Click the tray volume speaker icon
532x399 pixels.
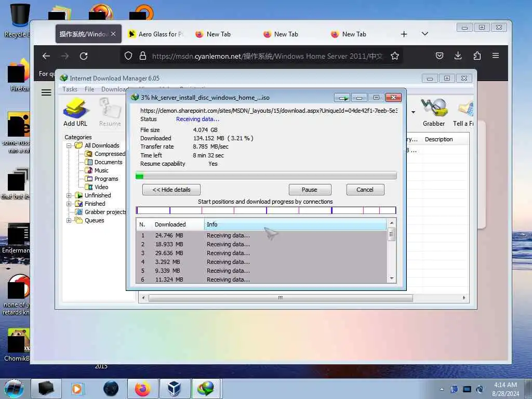(x=480, y=389)
